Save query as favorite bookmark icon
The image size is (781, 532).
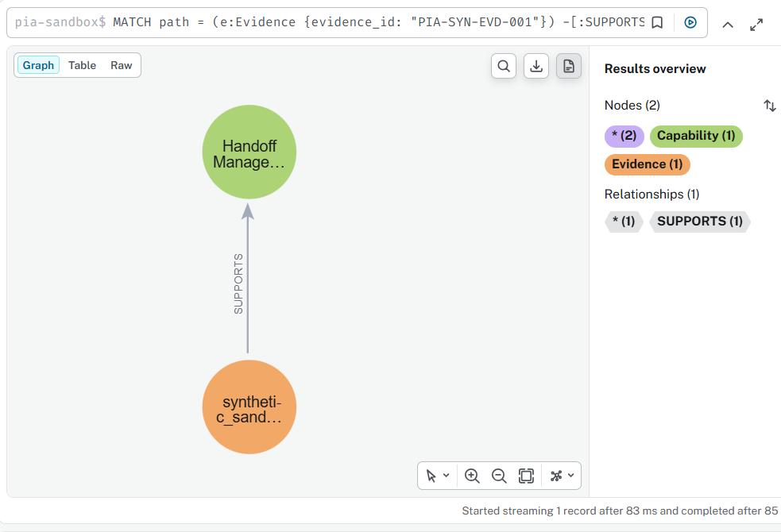pos(657,22)
